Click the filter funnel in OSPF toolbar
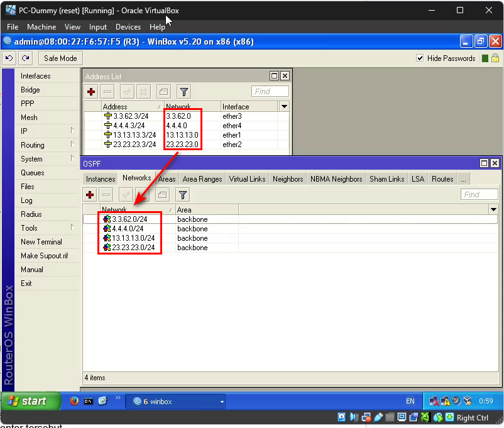 click(183, 195)
